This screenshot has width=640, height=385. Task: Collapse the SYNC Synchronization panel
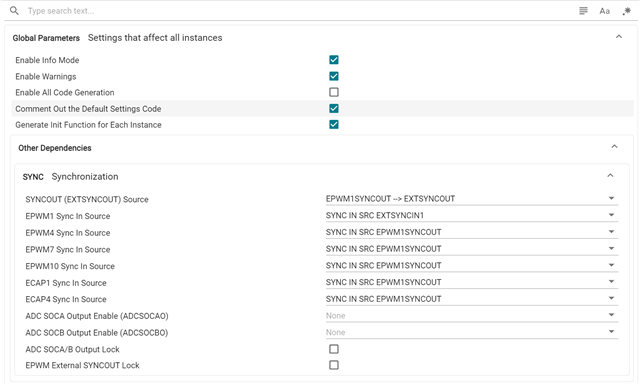610,176
